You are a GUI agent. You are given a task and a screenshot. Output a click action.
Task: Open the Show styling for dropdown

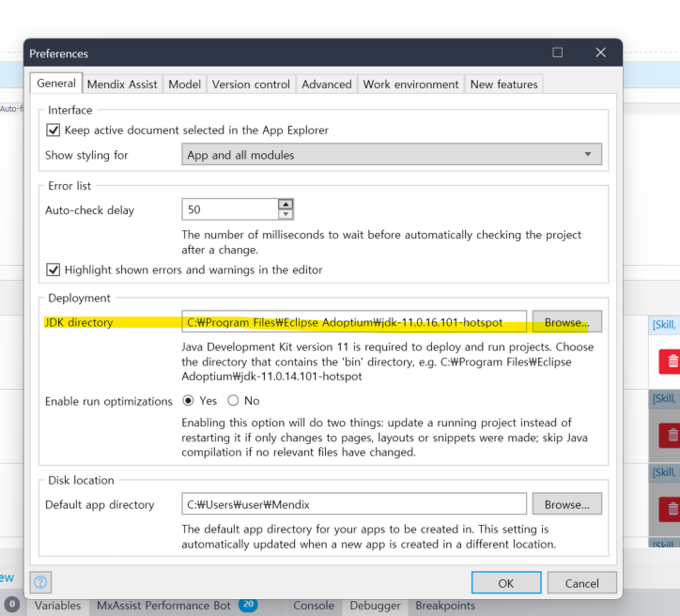pos(392,154)
